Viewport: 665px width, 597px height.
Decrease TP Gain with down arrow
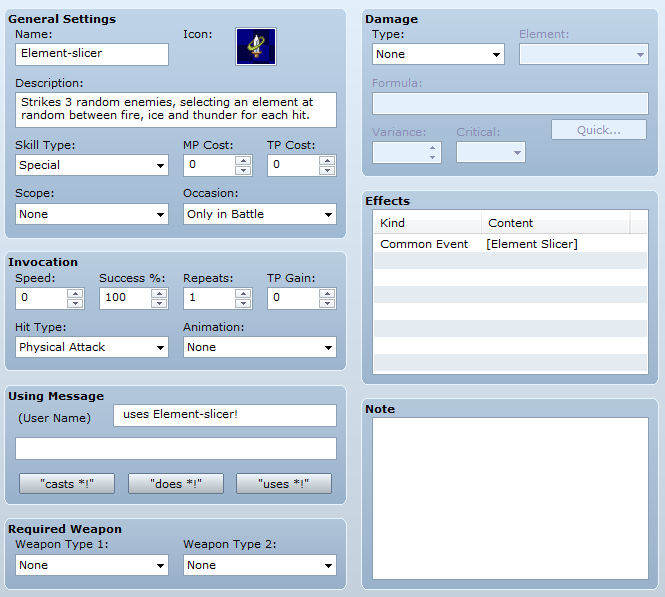327,303
